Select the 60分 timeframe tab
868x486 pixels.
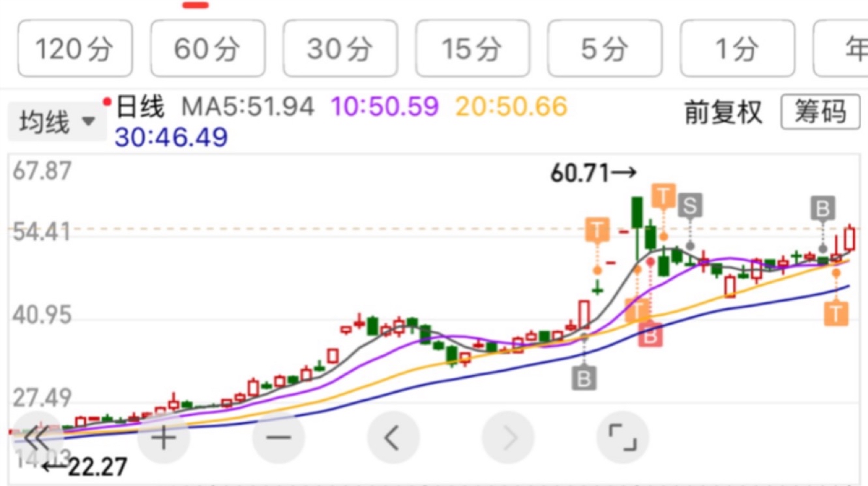pos(207,49)
